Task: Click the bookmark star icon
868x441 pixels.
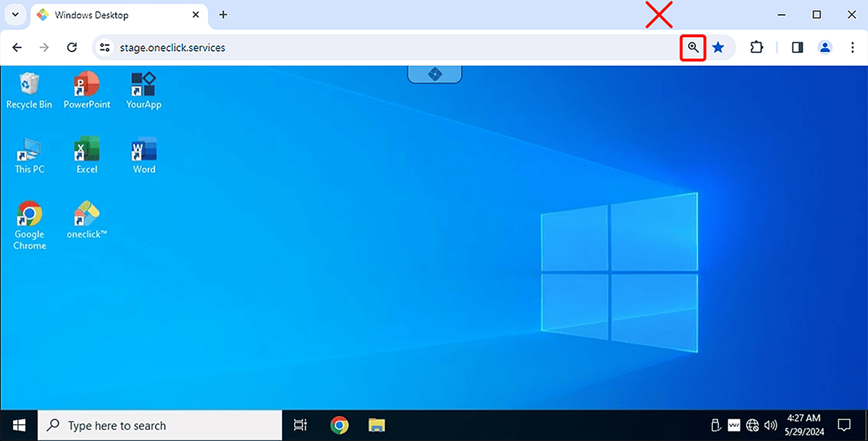Action: tap(718, 47)
